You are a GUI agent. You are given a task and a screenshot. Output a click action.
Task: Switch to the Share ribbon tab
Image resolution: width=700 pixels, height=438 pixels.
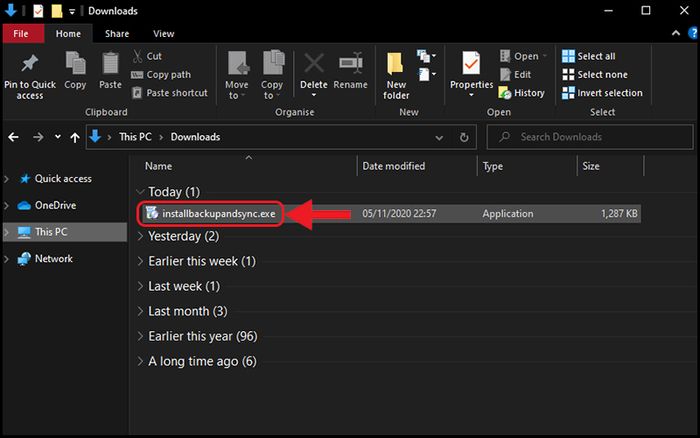pyautogui.click(x=117, y=33)
